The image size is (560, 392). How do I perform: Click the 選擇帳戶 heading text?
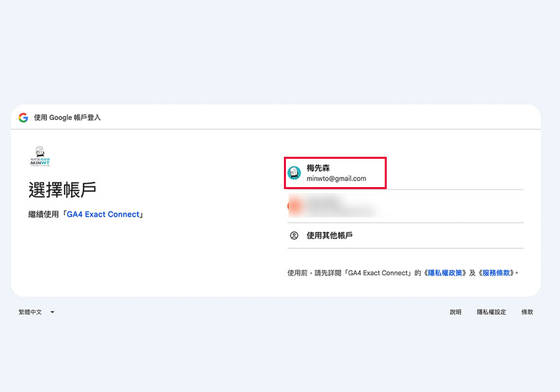pos(63,190)
